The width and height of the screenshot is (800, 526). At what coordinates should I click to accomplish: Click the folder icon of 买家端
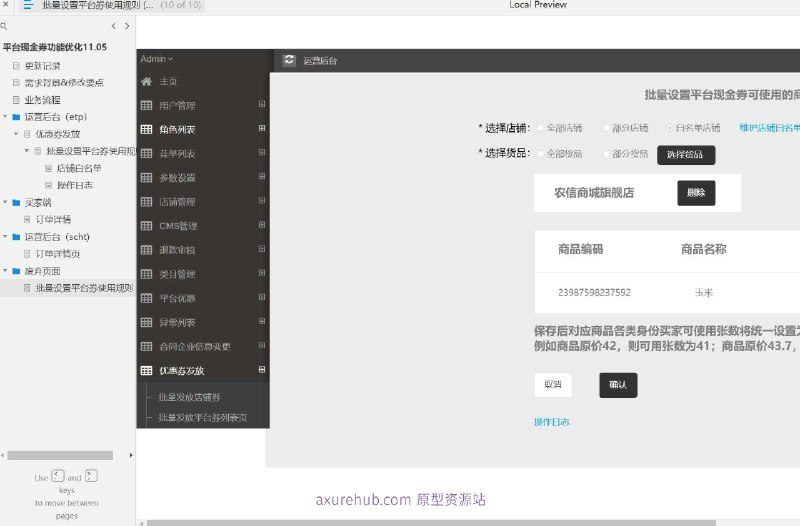[x=16, y=203]
